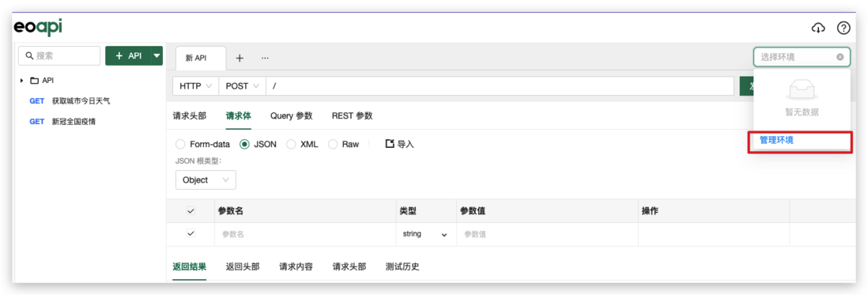Expand the API folder tree arrow
This screenshot has width=868, height=295.
click(21, 81)
